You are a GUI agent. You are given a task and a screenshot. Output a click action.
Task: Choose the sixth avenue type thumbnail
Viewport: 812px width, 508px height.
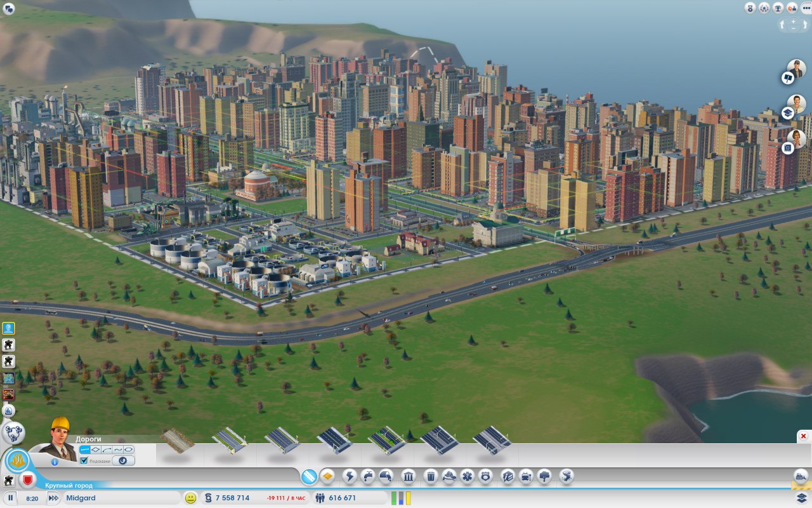click(x=438, y=440)
